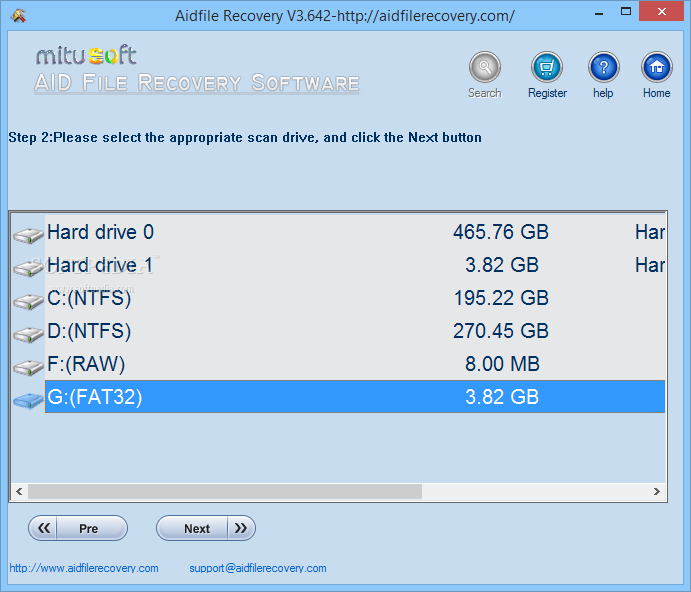Image resolution: width=691 pixels, height=592 pixels.
Task: Minimize the Aidfile Recovery window
Action: (598, 13)
